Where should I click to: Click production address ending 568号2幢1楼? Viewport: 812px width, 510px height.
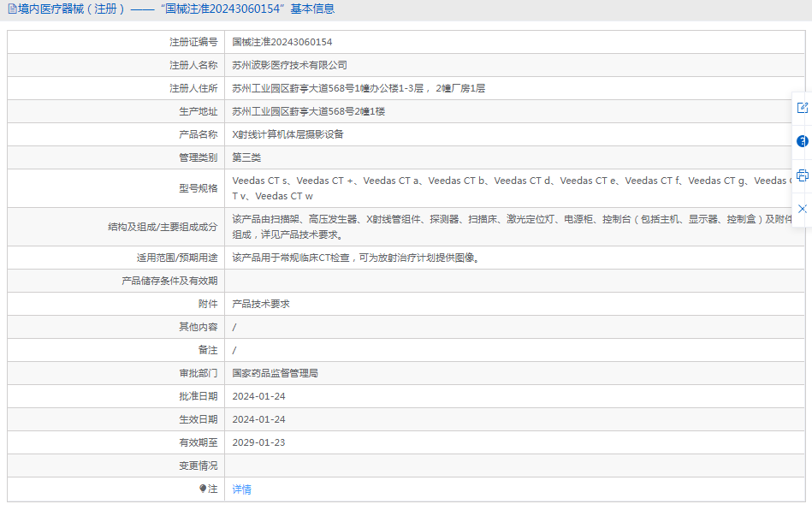(x=308, y=111)
